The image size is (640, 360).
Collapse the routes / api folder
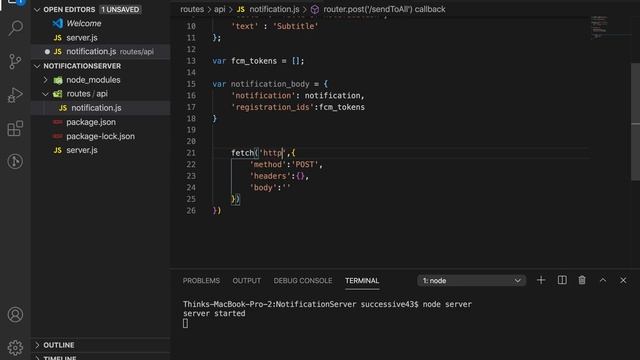[x=46, y=94]
